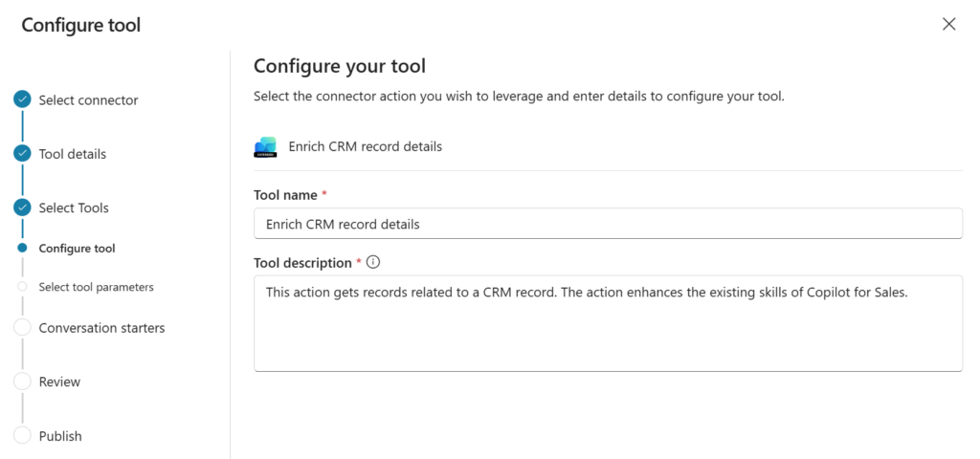Click the Publish step circle
Screen dimensions: 980x459
(x=22, y=436)
